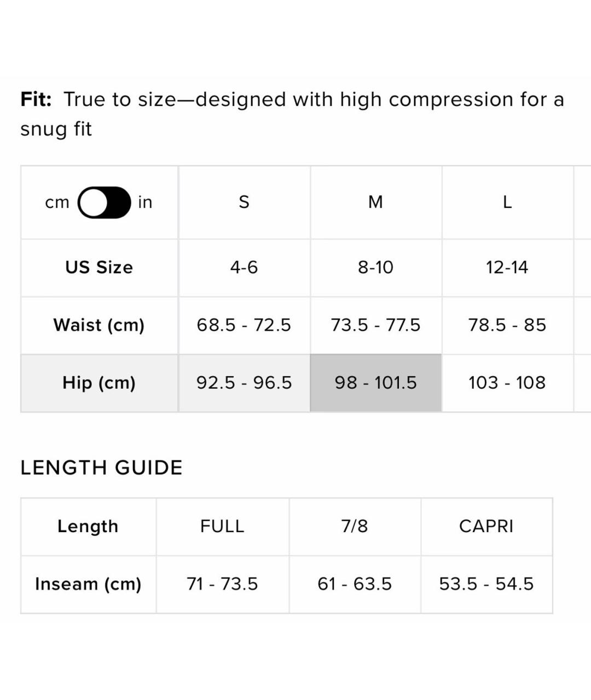The width and height of the screenshot is (591, 700).
Task: Click the Hip (cm) row label
Action: (x=99, y=383)
